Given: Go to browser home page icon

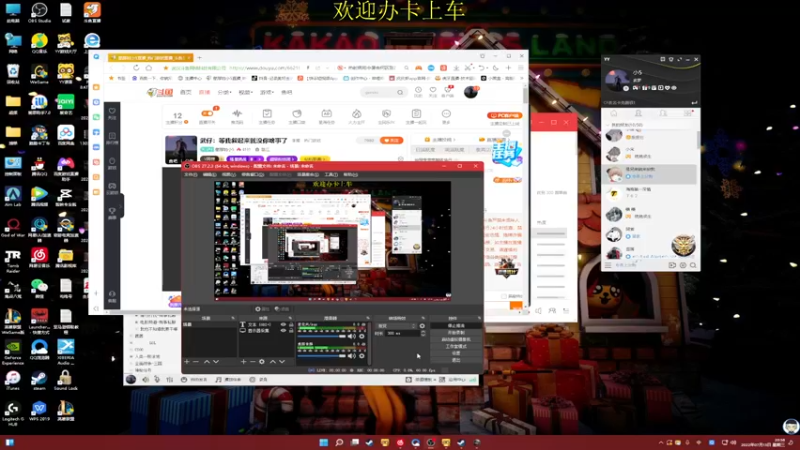Looking at the screenshot, I should 148,68.
